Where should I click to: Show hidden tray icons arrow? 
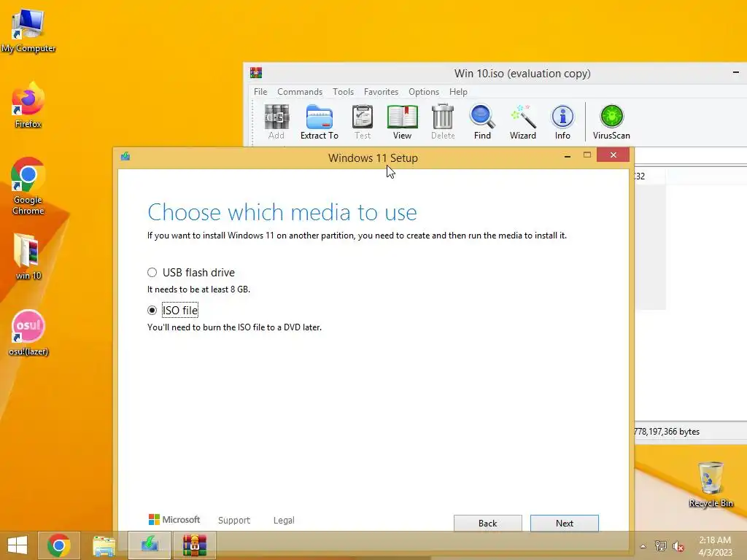click(643, 546)
